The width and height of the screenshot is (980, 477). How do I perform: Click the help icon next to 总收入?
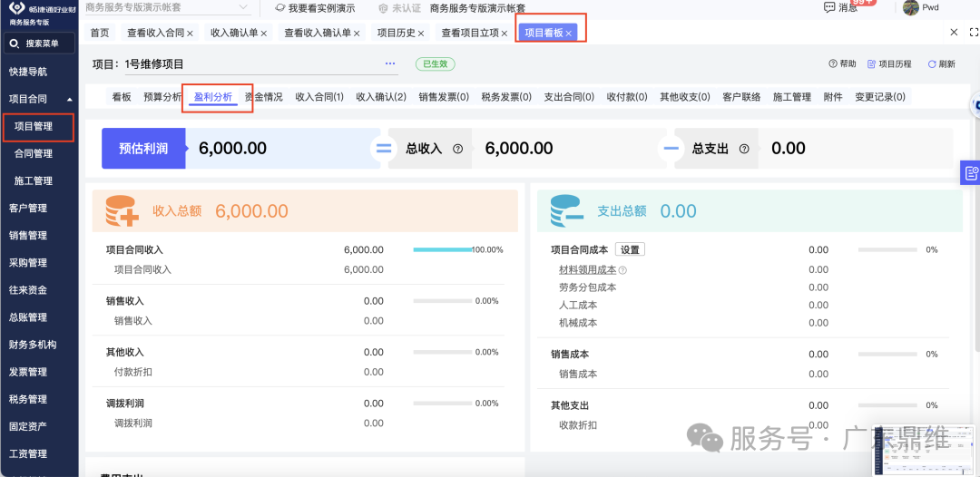[457, 149]
